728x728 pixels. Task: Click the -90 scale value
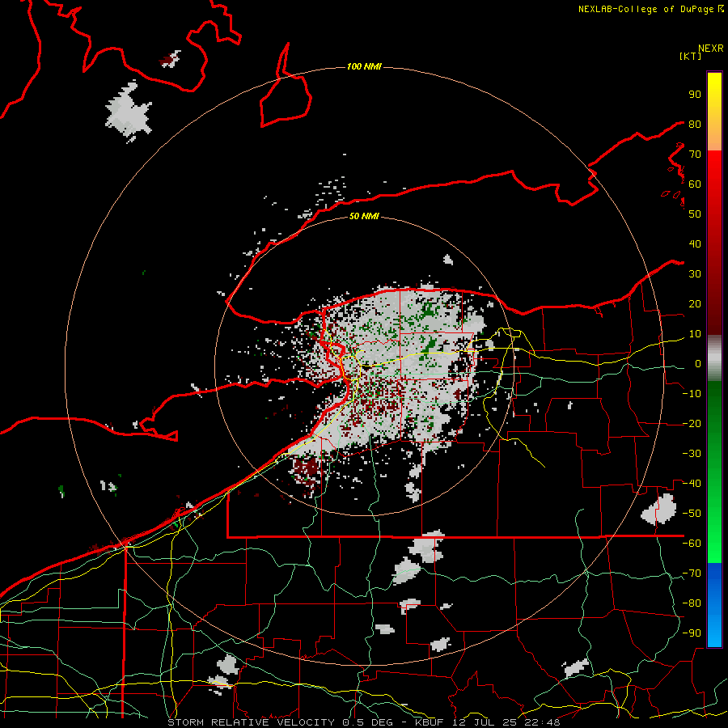tap(692, 633)
